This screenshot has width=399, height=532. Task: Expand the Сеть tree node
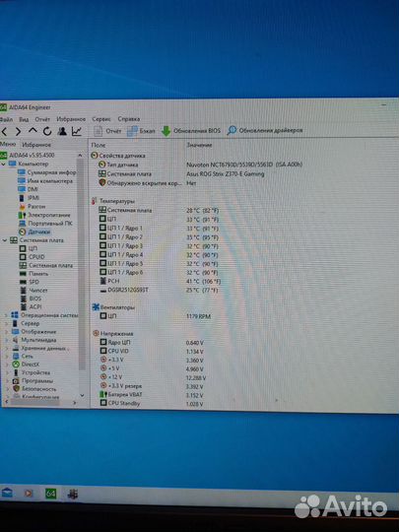pos(7,357)
